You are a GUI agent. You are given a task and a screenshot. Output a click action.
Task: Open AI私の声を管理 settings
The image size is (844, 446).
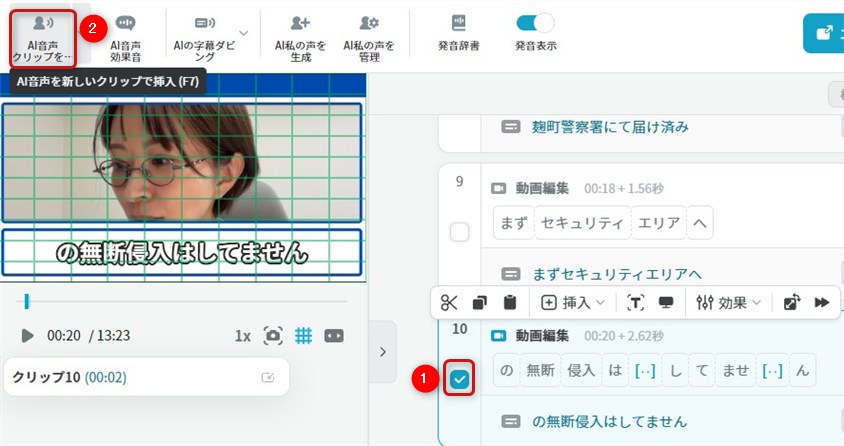[x=368, y=37]
